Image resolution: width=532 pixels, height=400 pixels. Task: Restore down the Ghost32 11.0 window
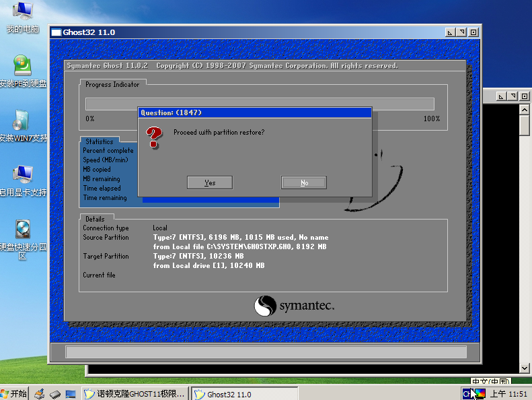click(461, 32)
